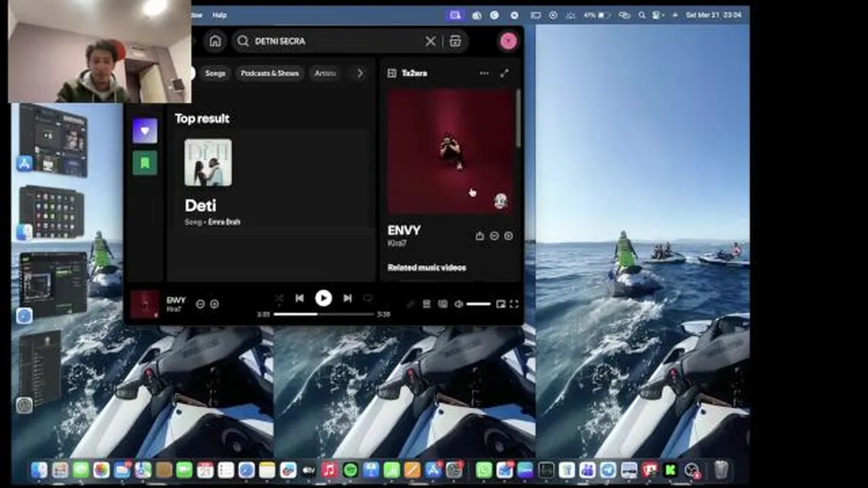Click the purple screen-recording menu bar icon
Screen dimensions: 868x488
pyautogui.click(x=454, y=15)
